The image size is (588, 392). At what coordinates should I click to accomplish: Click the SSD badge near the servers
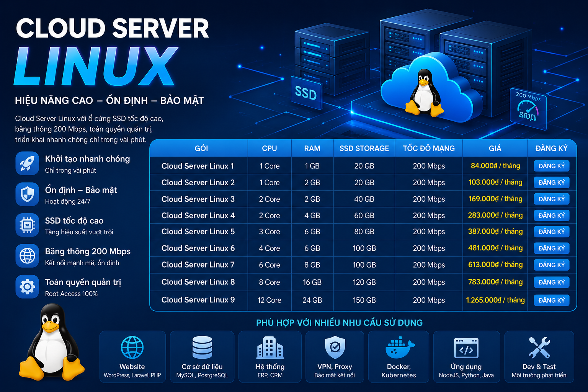[x=305, y=93]
